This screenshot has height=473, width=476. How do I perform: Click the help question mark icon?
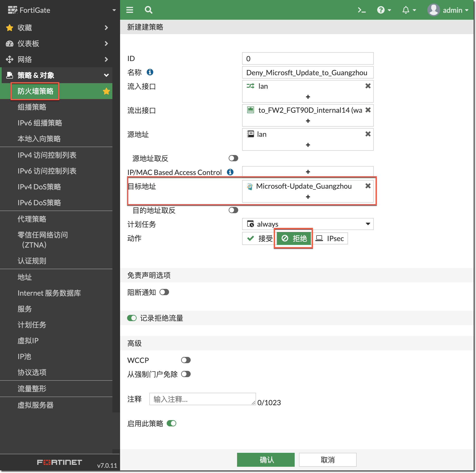click(x=381, y=10)
